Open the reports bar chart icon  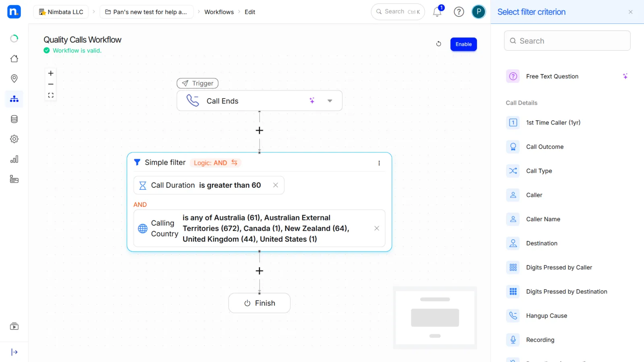tap(14, 159)
